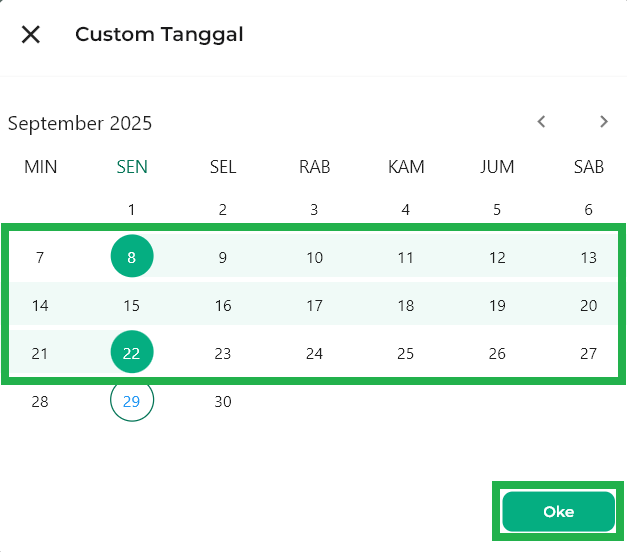Select September 22 end date
This screenshot has width=627, height=552.
pyautogui.click(x=132, y=353)
